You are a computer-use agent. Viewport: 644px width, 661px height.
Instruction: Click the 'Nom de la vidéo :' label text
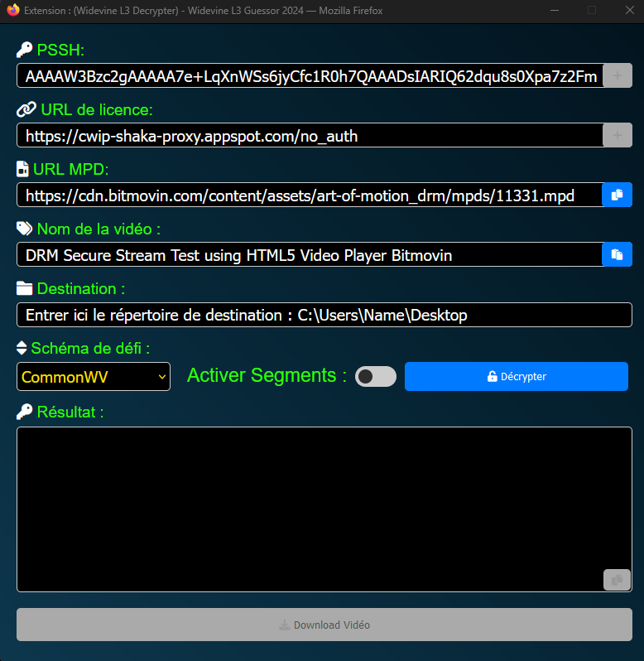point(99,229)
